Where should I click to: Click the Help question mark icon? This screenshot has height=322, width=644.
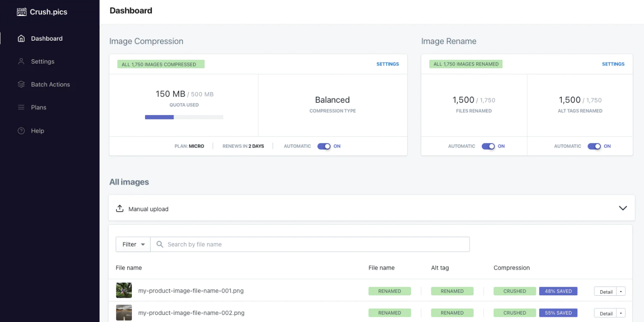point(21,130)
